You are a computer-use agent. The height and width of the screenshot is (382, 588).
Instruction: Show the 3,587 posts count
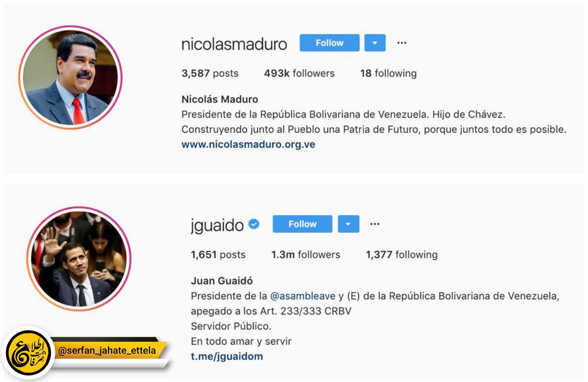[x=210, y=73]
